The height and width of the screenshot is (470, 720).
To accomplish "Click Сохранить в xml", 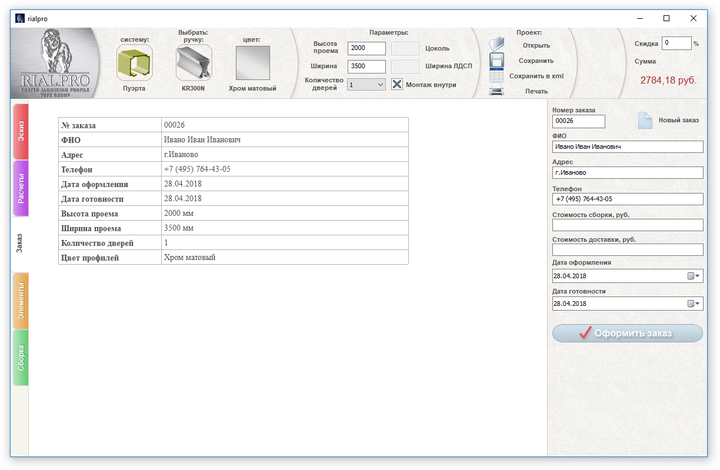I will click(536, 76).
